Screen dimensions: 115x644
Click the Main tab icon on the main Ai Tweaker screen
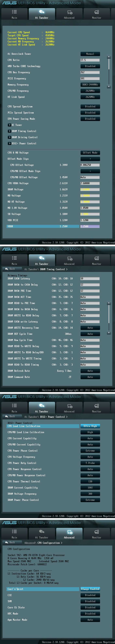point(14,12)
